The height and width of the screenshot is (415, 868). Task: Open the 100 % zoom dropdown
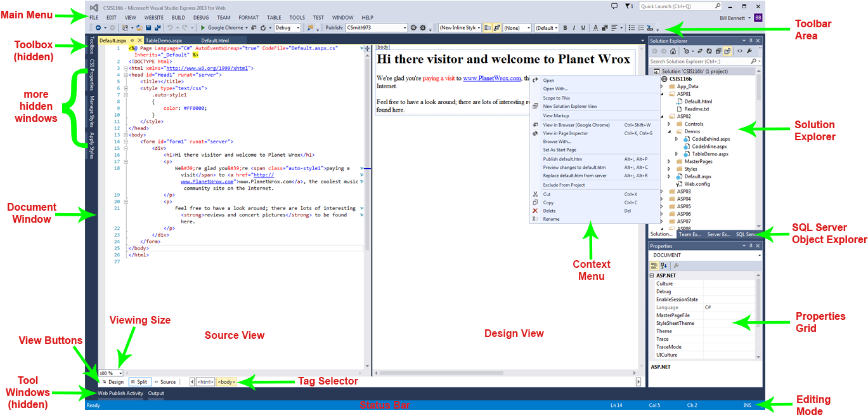click(110, 373)
